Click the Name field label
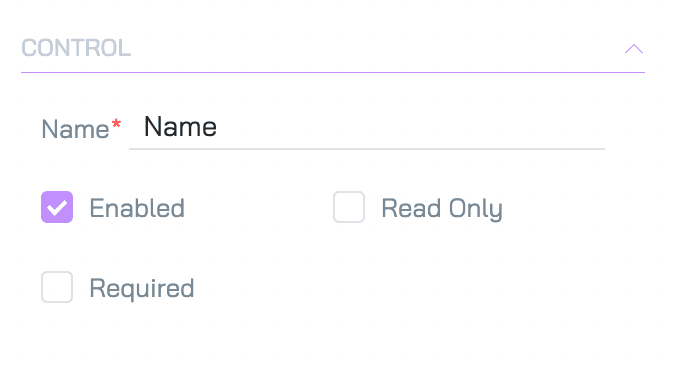Viewport: 678px width, 373px height. tap(75, 129)
